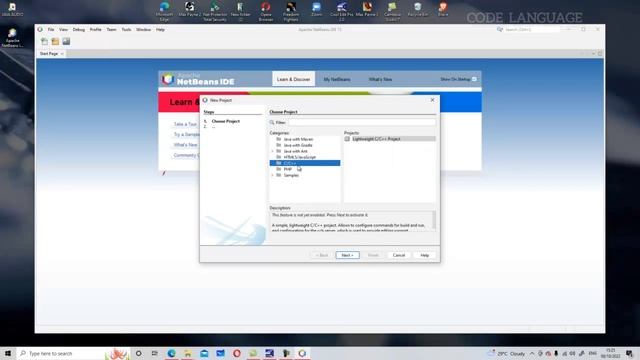Open Cortana circle icon on taskbar
Image resolution: width=640 pixels, height=360 pixels.
pos(138,353)
